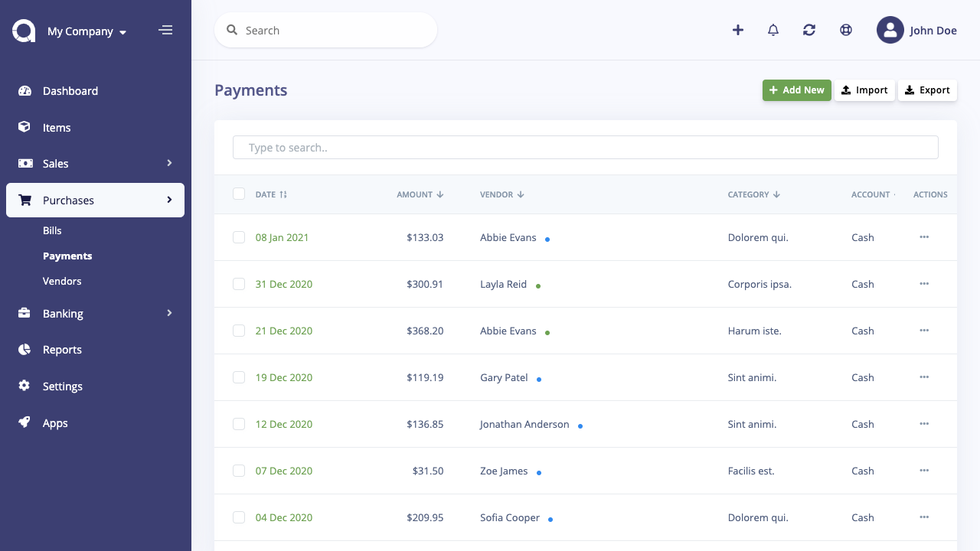Focus the Type to search filter field
Viewport: 980px width, 551px height.
[586, 148]
